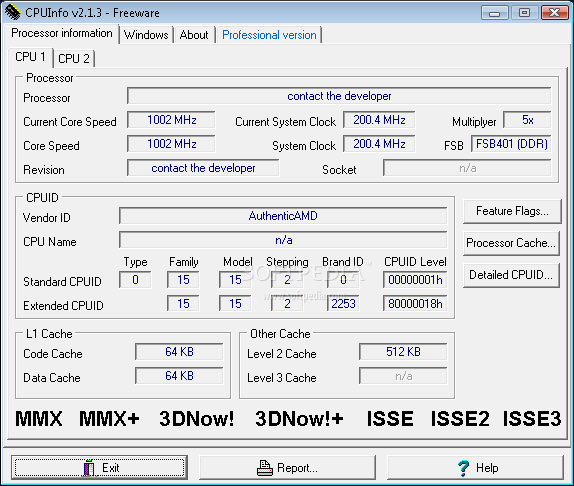Click the Multiplyer 5x field
Viewport: 574px width, 486px height.
click(527, 120)
